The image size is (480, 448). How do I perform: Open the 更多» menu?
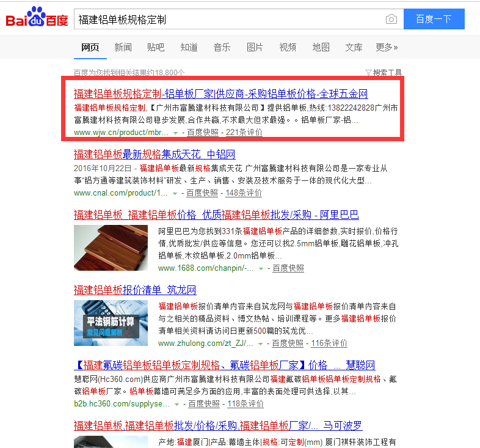387,47
